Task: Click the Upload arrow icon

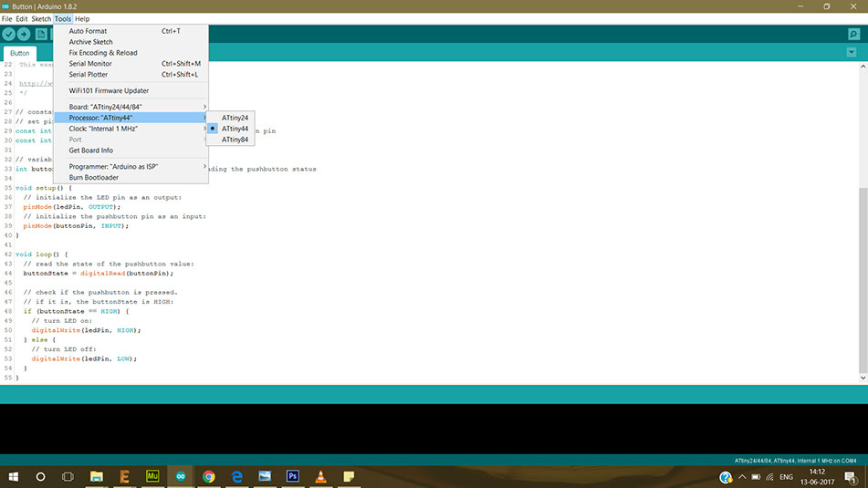Action: pos(24,35)
